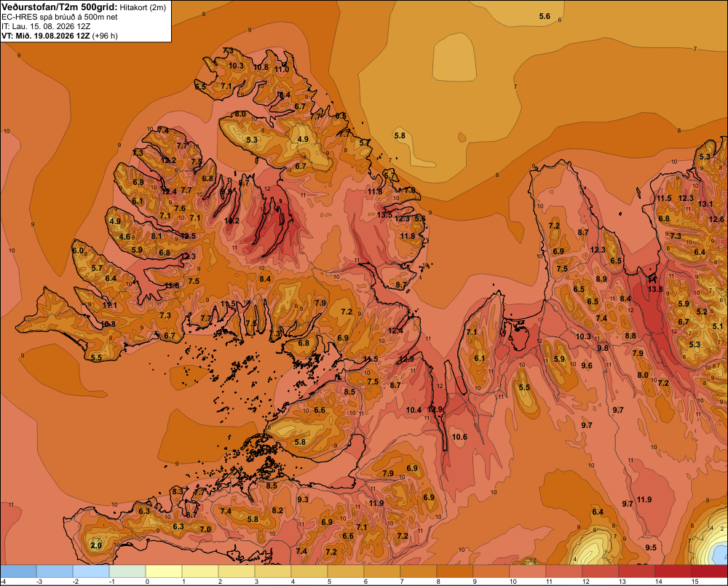Select the pale green legend swatch between -1 and 0

[x=127, y=571]
